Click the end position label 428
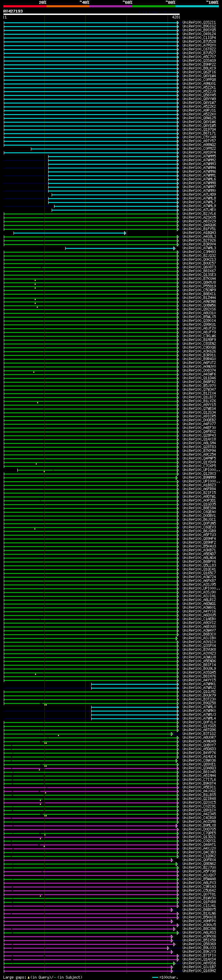The image size is (222, 980). [x=175, y=17]
